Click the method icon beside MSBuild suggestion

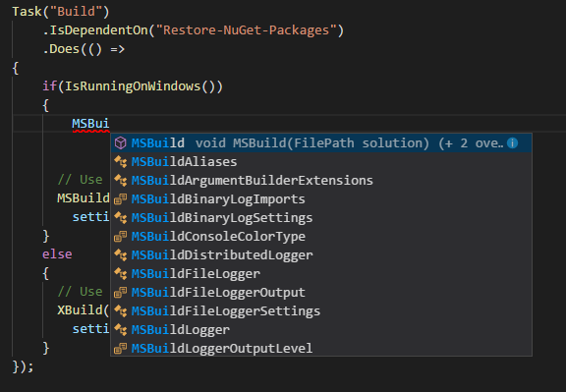coord(121,142)
